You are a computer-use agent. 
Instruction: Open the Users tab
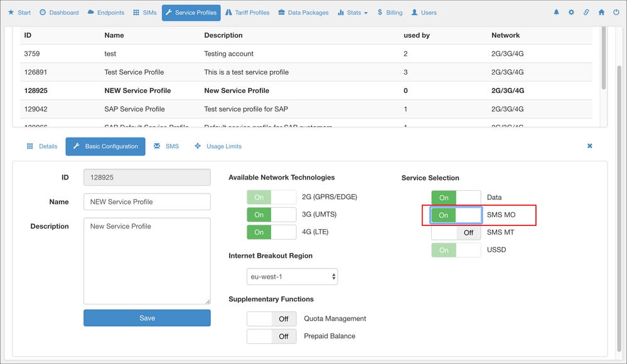424,13
